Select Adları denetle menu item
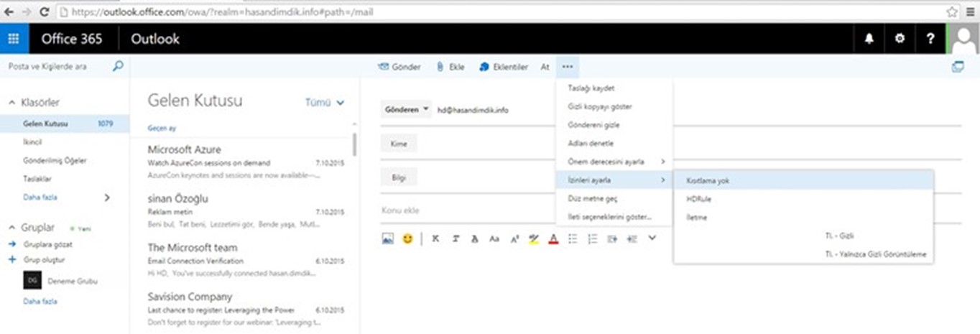Screen dimensions: 980x334 click(614, 143)
